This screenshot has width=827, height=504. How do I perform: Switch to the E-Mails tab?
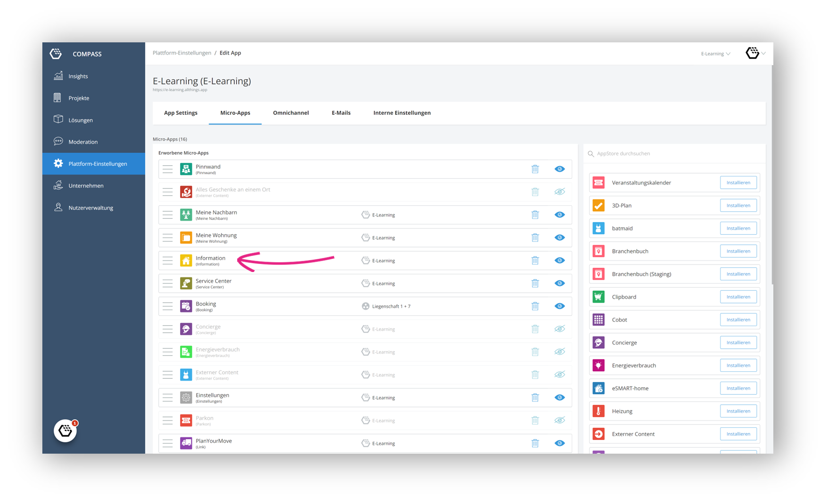(x=341, y=113)
